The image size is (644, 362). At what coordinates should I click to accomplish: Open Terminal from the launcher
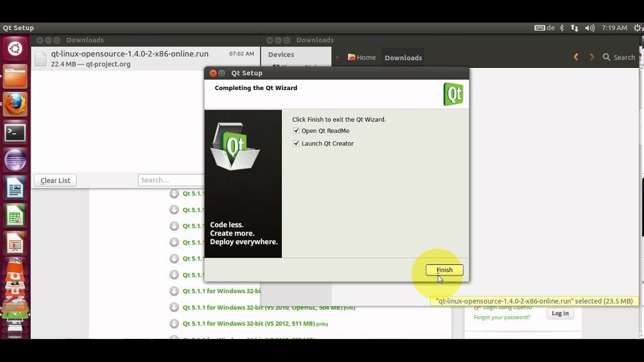[x=15, y=133]
